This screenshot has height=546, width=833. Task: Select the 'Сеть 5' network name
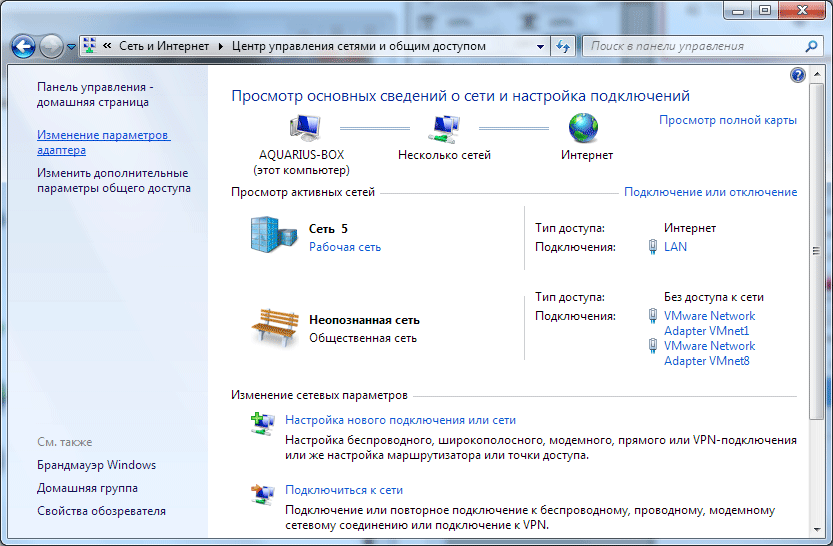click(328, 229)
